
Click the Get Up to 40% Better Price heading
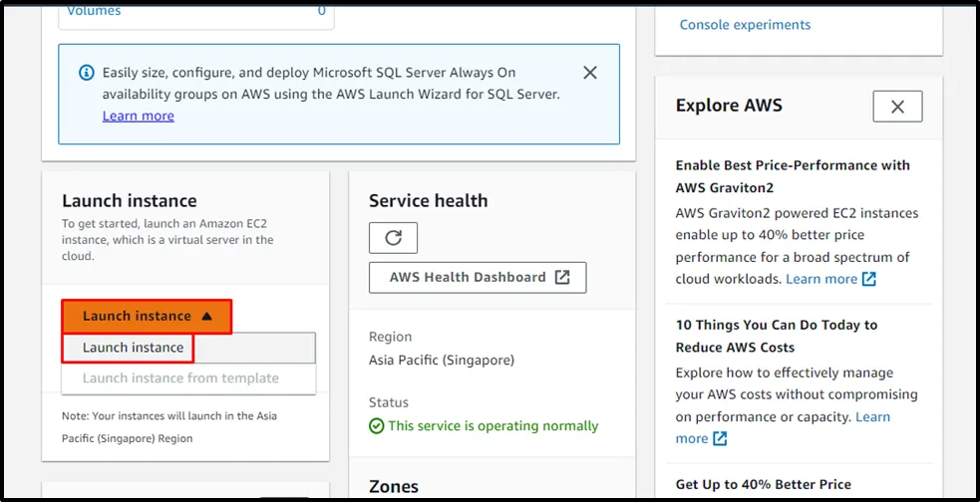[x=763, y=484]
